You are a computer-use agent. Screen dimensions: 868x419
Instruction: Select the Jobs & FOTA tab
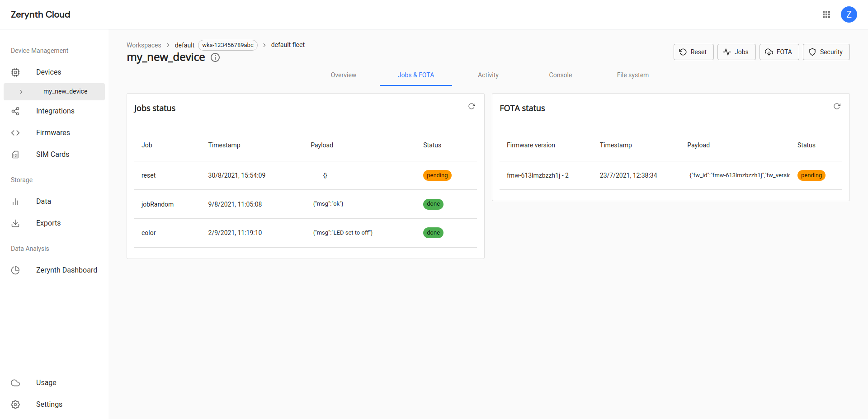click(416, 75)
